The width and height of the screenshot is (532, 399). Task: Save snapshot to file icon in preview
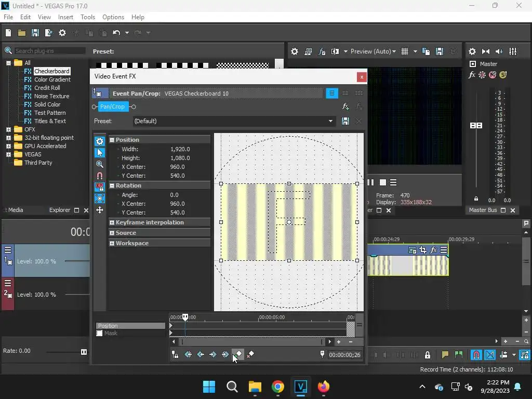pyautogui.click(x=440, y=51)
